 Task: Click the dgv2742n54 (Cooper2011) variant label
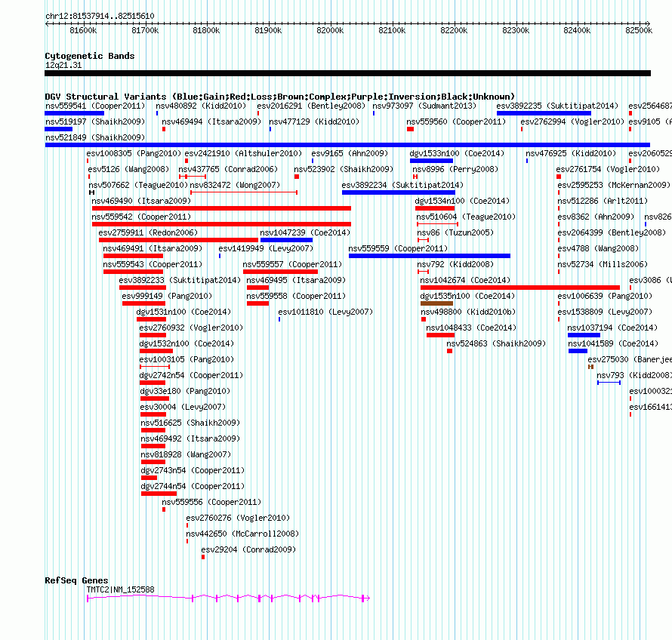point(191,375)
